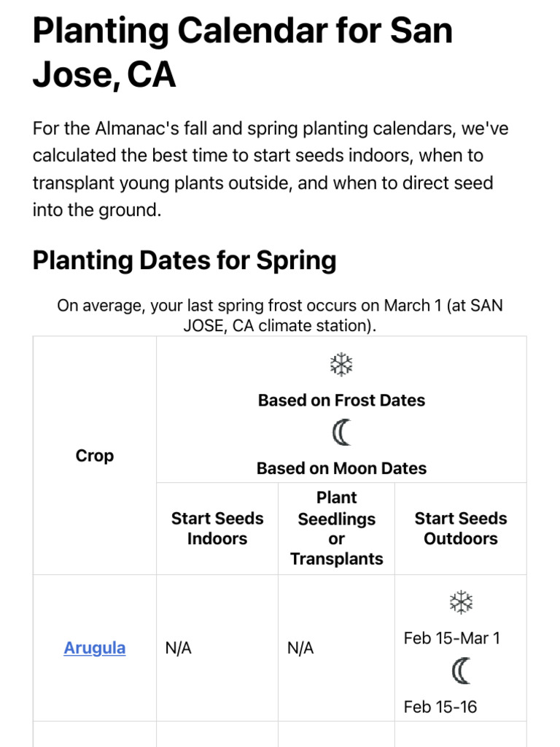
Task: Click the crescent moon icon above Based on Moon Dates
Action: coord(341,433)
